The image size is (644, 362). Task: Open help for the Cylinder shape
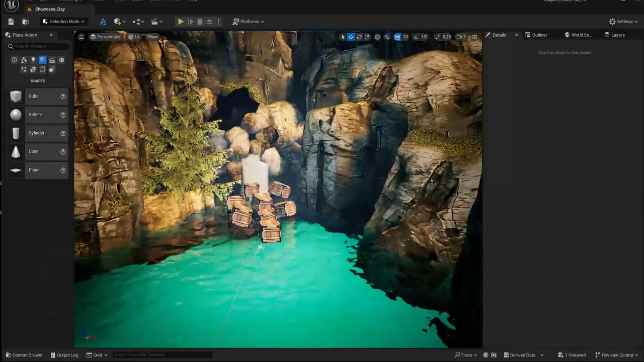pos(63,133)
